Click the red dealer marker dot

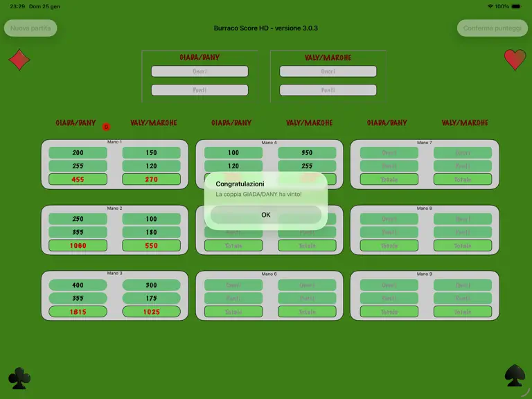[x=106, y=127]
